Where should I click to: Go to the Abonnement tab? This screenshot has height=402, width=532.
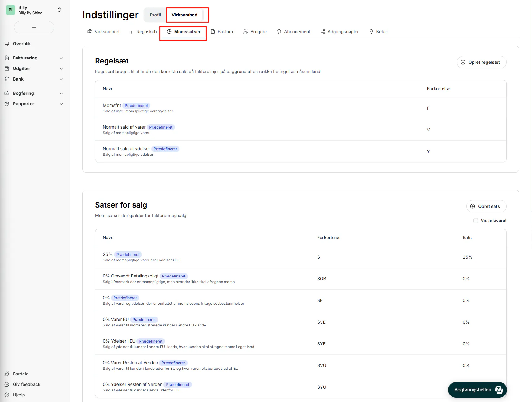coord(294,32)
